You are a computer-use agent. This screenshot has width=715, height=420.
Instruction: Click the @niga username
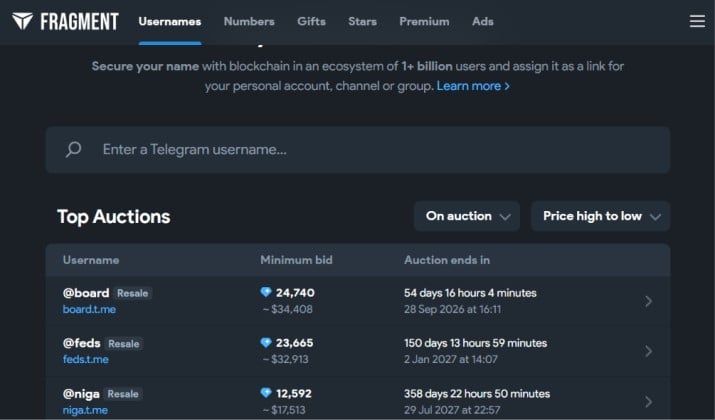[x=81, y=394]
